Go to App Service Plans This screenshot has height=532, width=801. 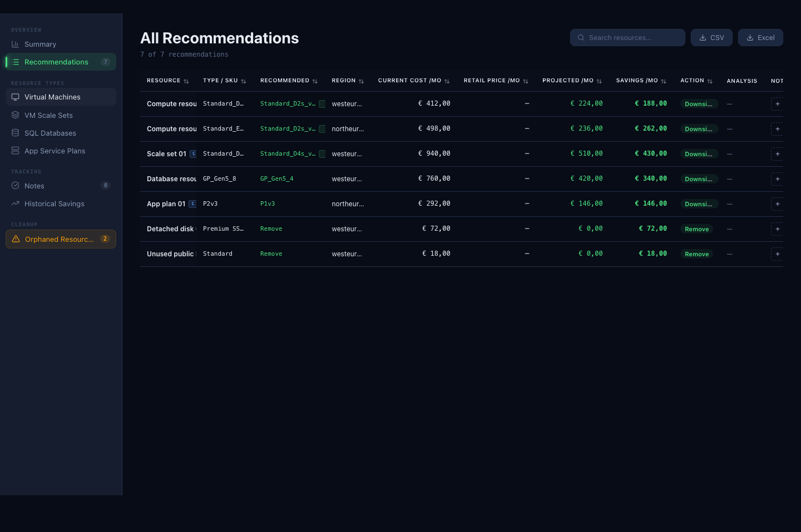click(61, 151)
